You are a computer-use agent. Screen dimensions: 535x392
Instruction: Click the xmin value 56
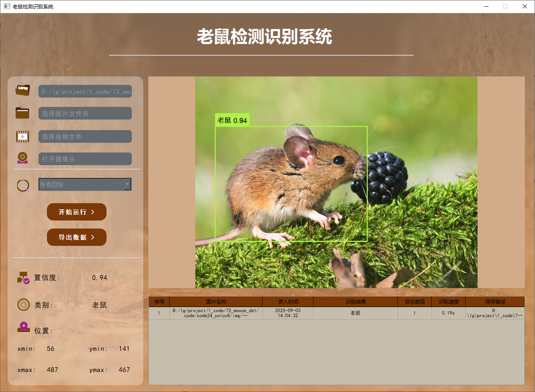point(51,348)
